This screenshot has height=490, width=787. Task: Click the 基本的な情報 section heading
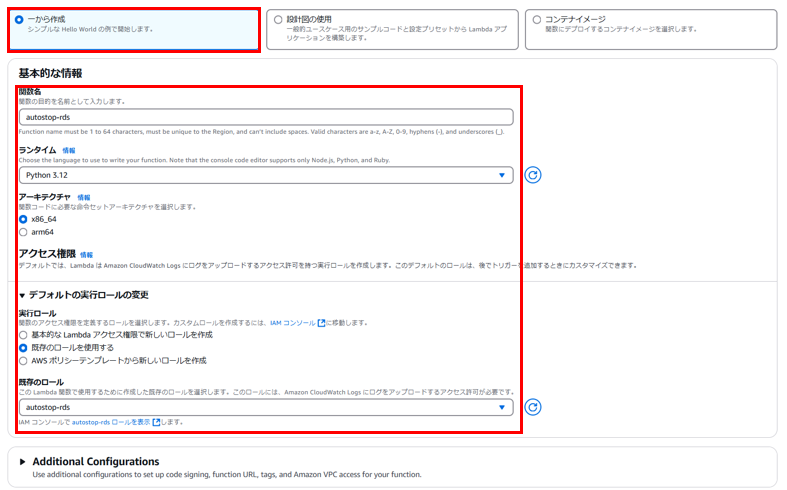50,73
